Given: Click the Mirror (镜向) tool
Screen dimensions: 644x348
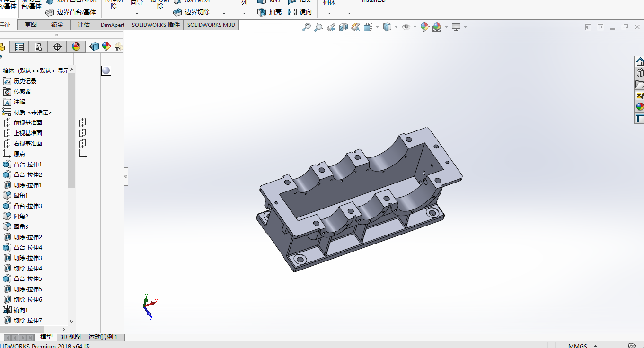Looking at the screenshot, I should [300, 12].
